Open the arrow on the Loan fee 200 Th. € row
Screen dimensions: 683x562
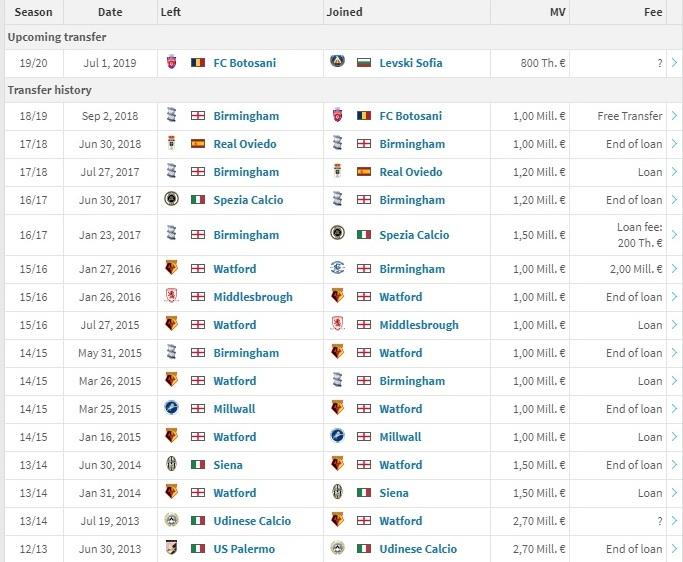[x=674, y=235]
